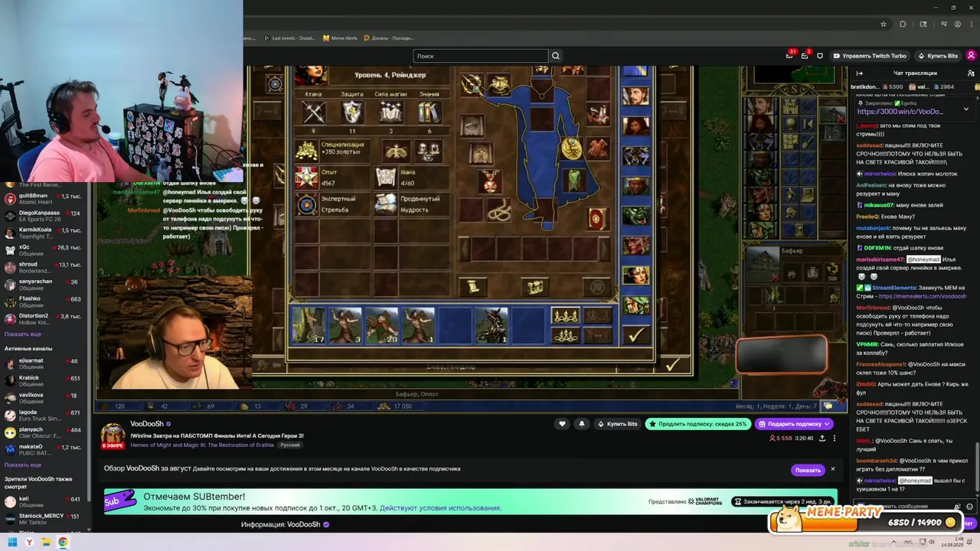Open the Донаты bookmark
The height and width of the screenshot is (551, 980).
click(389, 38)
